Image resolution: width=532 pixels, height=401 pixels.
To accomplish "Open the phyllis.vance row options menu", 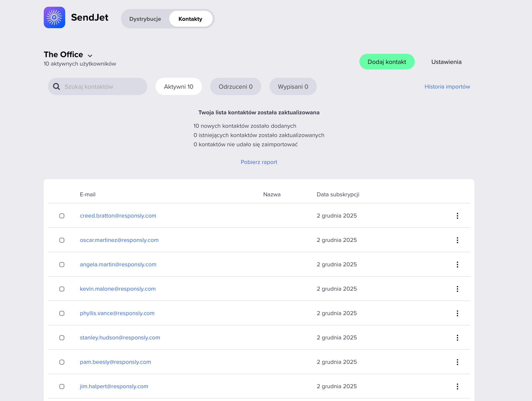I will (x=457, y=313).
